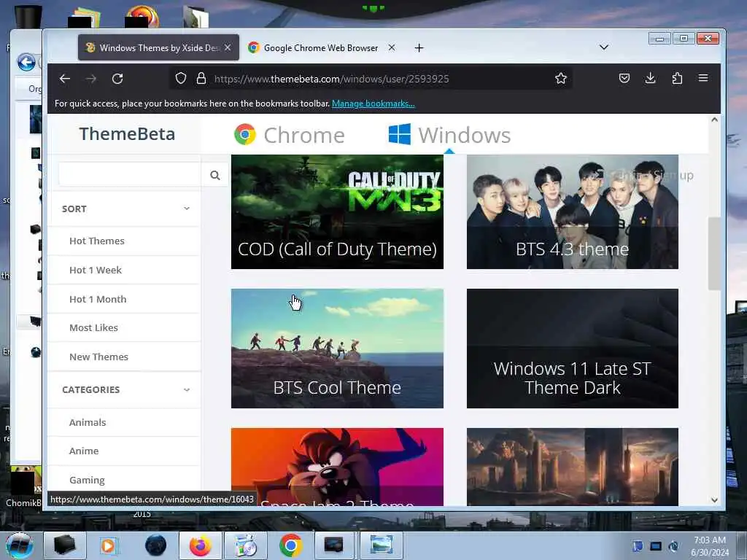Open the pictures taskbar icon
Image resolution: width=747 pixels, height=560 pixels.
(382, 545)
